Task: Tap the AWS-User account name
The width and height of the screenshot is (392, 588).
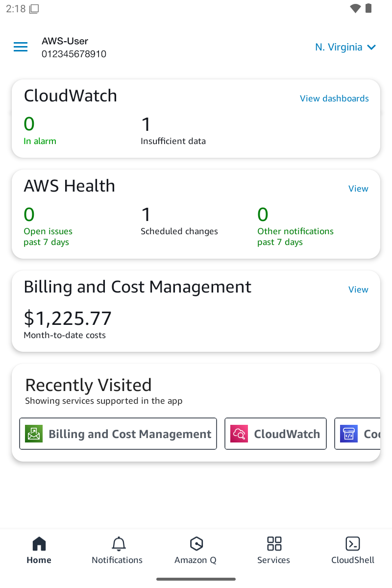Action: pos(65,41)
